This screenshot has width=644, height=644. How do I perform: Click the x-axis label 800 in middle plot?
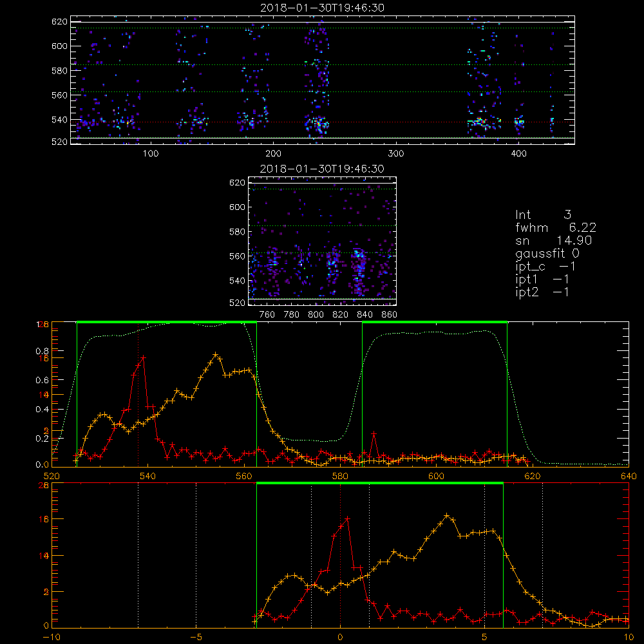[316, 315]
